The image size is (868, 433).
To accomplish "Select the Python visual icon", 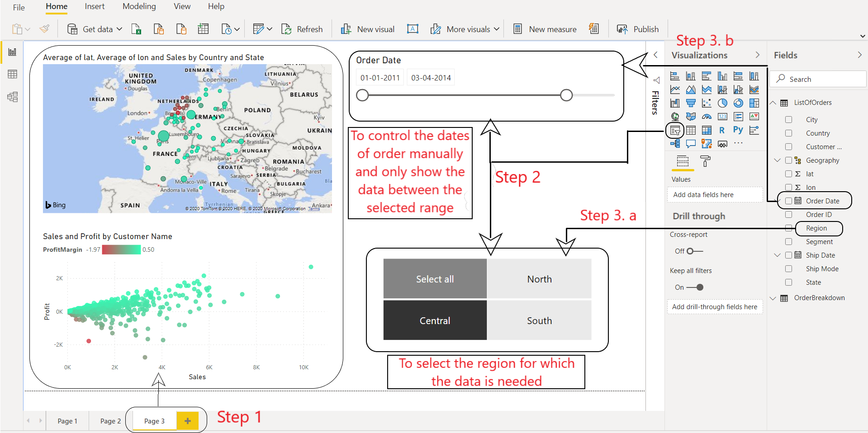I will [x=738, y=131].
